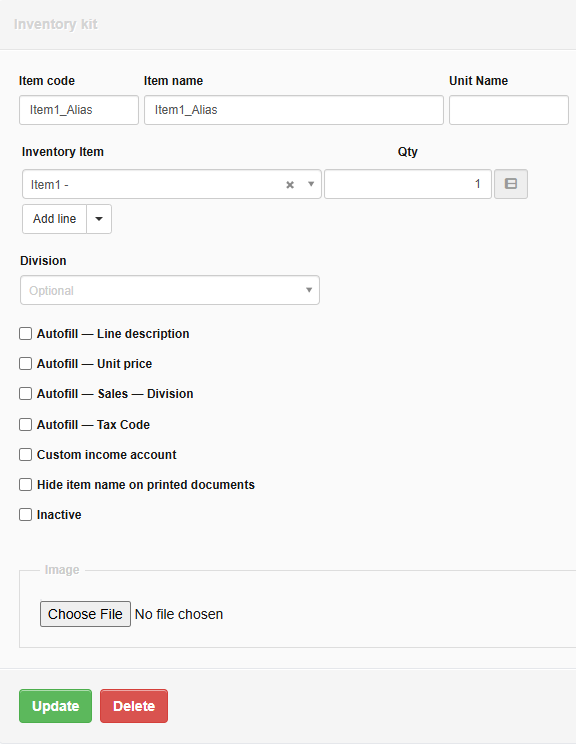Click the Qty field showing 1

click(408, 184)
